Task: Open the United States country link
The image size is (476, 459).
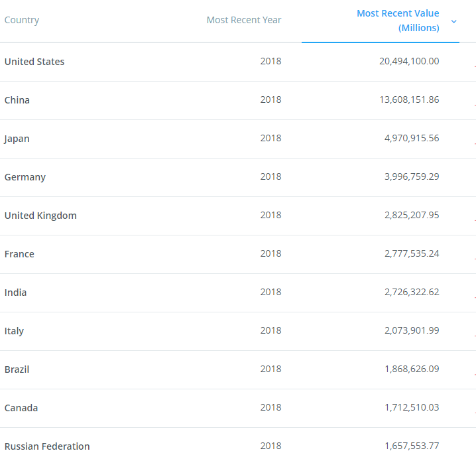Action: coord(34,62)
